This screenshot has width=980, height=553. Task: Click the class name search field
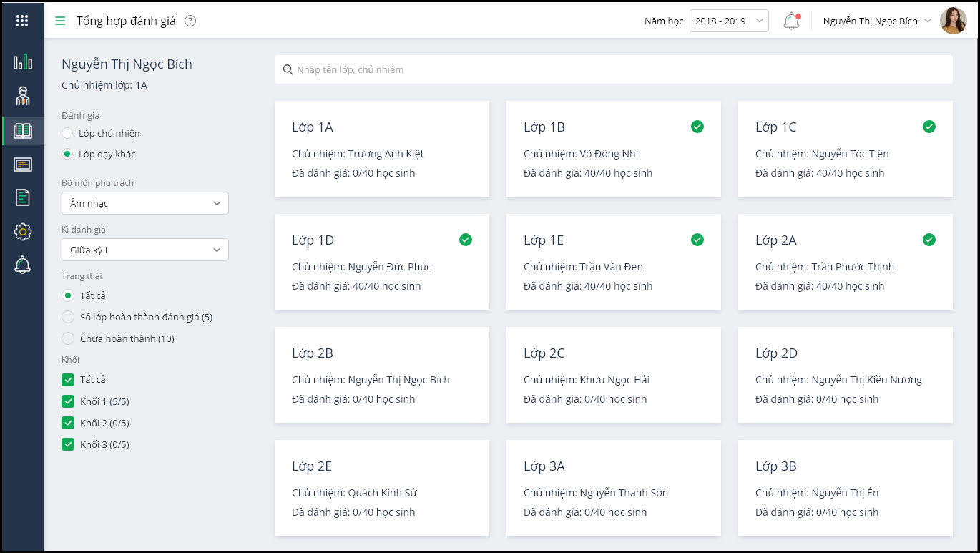point(614,69)
